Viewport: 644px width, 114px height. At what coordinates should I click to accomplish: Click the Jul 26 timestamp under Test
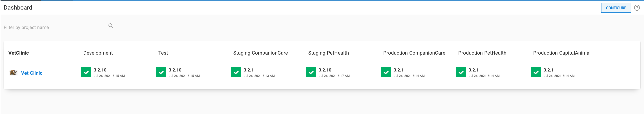pos(184,76)
